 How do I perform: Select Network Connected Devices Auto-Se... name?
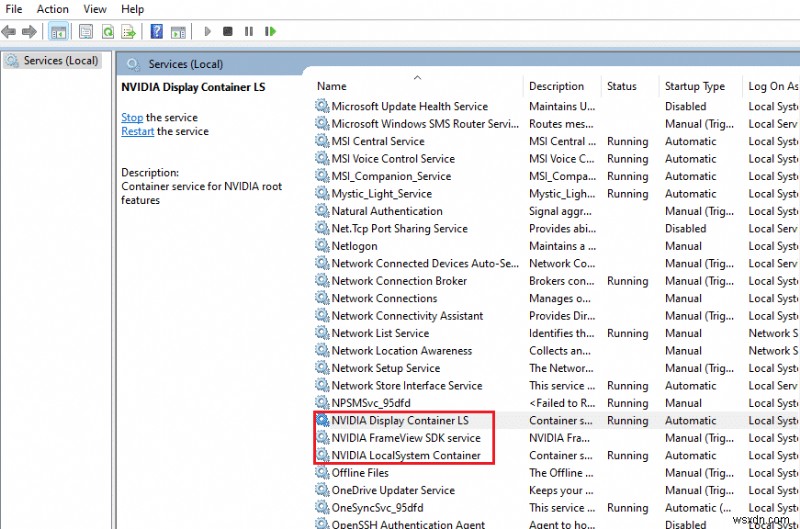[x=425, y=263]
